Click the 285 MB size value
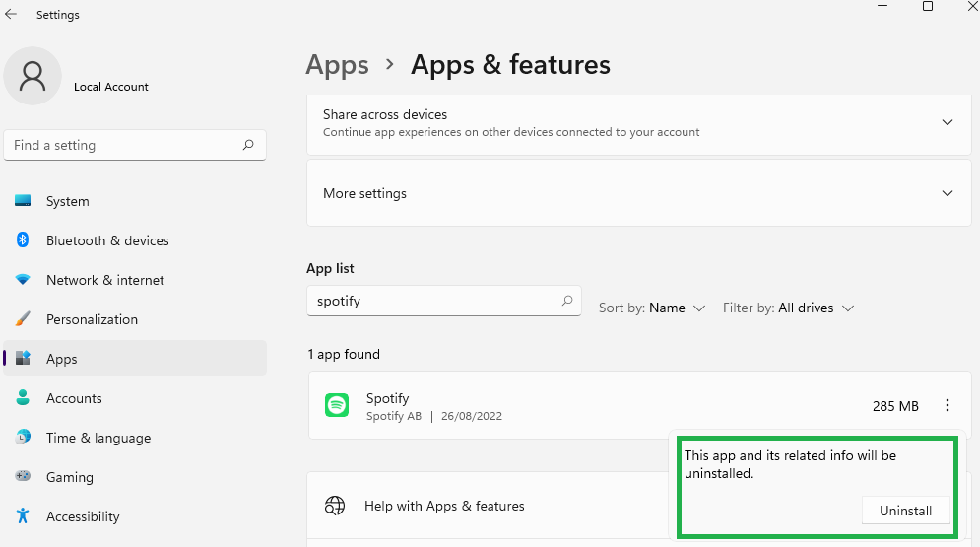The width and height of the screenshot is (980, 547). pos(895,406)
